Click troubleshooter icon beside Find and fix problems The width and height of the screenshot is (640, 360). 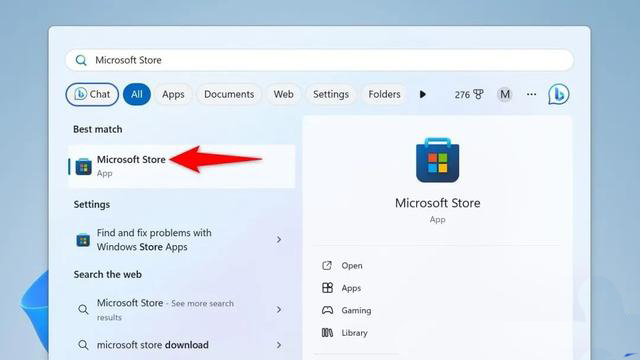83,240
